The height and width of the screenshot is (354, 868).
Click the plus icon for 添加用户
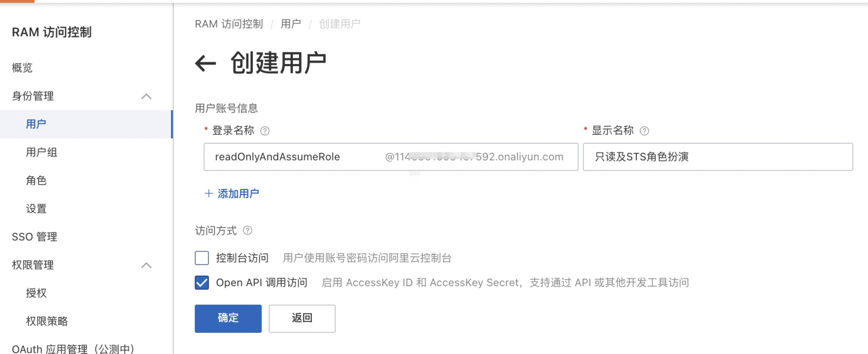click(209, 194)
